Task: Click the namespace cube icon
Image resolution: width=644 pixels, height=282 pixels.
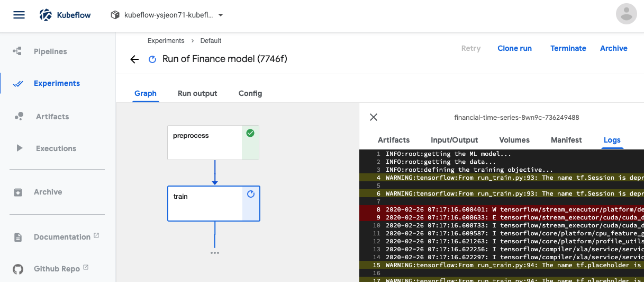Action: pyautogui.click(x=115, y=15)
